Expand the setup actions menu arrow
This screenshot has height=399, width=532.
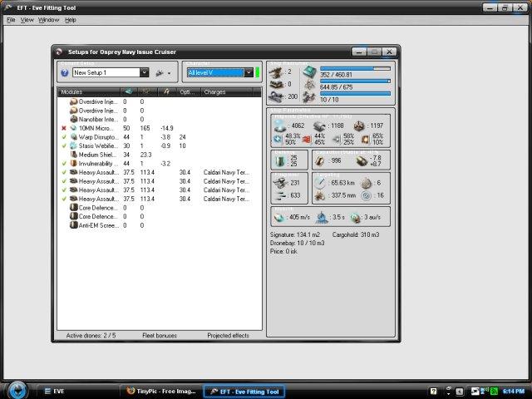pos(169,73)
